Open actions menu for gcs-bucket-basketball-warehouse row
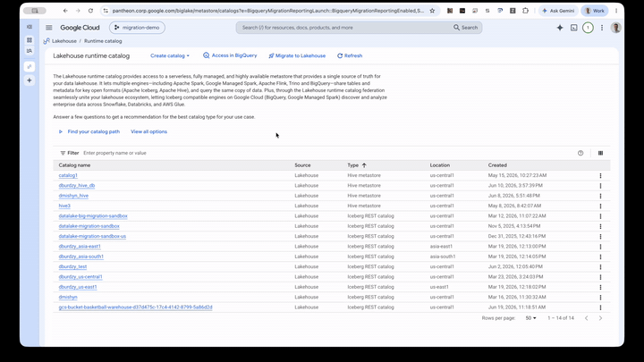 pyautogui.click(x=600, y=307)
